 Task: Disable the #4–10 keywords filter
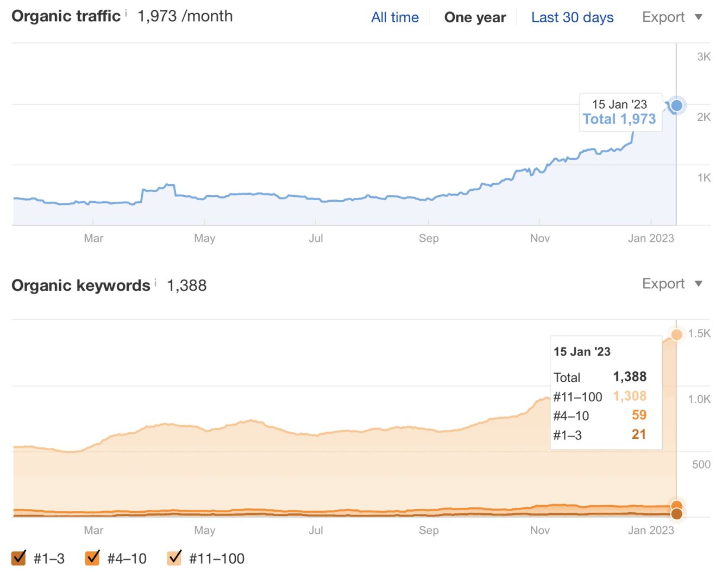92,557
